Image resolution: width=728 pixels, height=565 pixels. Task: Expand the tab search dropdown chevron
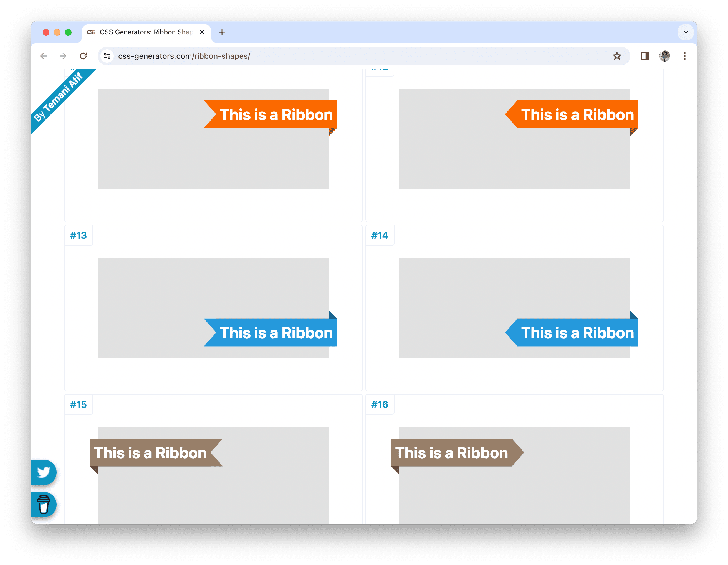coord(685,32)
